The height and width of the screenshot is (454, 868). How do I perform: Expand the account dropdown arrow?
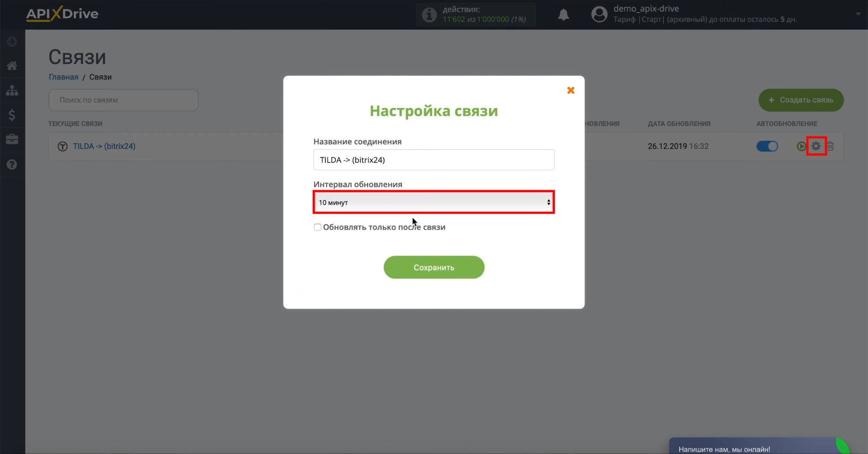click(858, 14)
